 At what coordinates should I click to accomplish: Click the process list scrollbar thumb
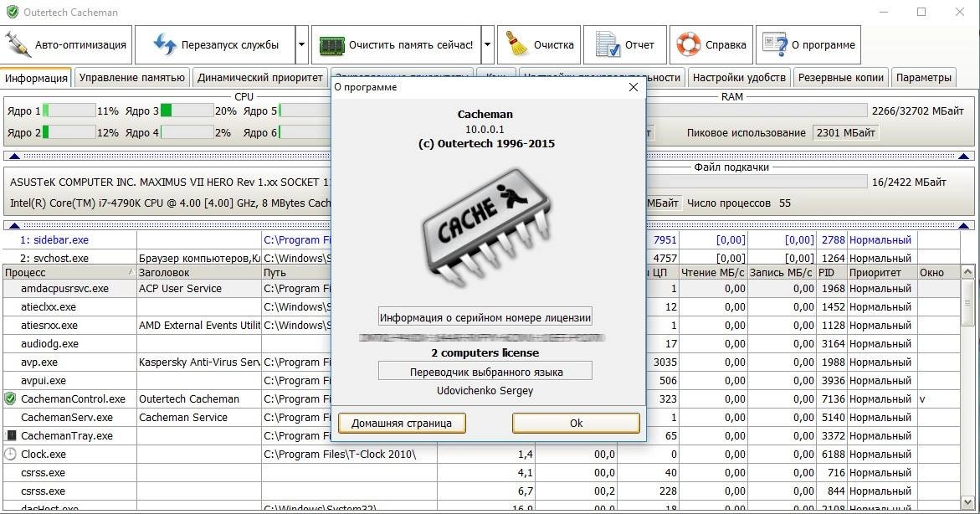tap(967, 301)
